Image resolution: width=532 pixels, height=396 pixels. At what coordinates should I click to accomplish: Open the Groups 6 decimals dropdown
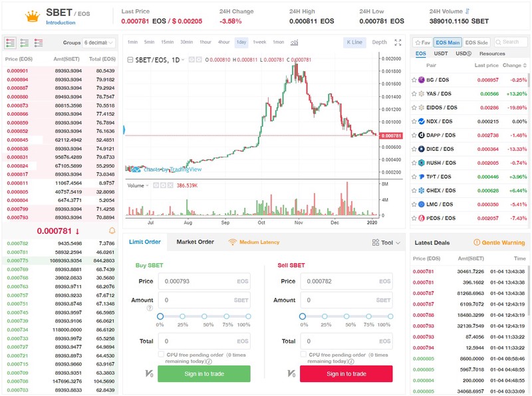point(98,43)
